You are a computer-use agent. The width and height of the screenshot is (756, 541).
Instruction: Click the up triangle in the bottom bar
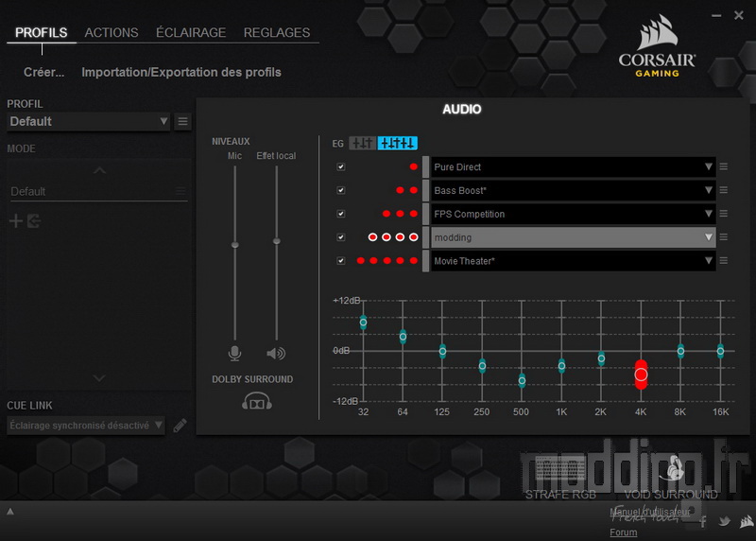tap(10, 512)
